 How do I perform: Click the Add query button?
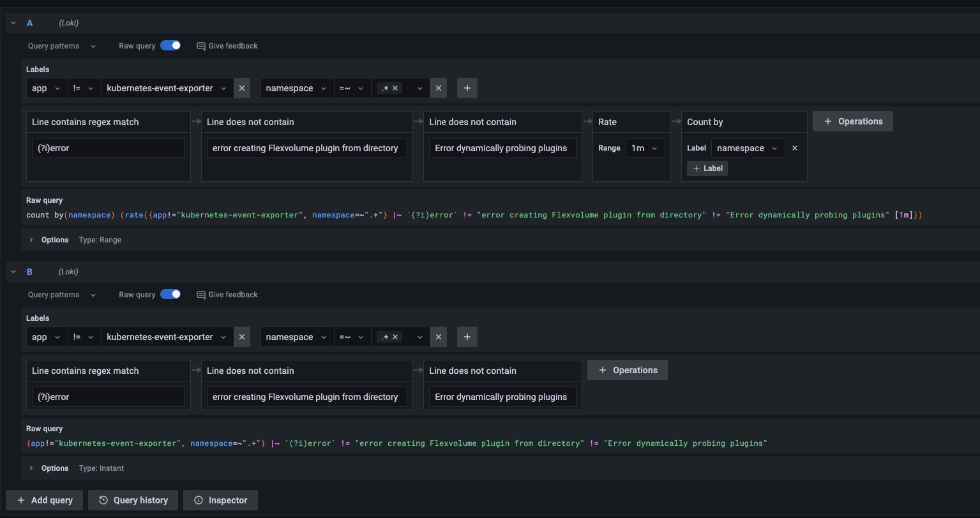(x=44, y=500)
